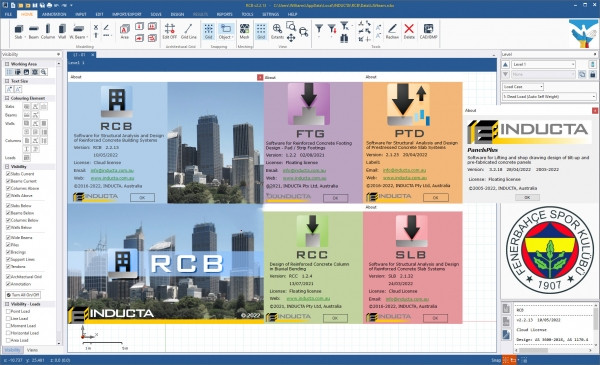
Task: Uncheck the Bracings checkbox
Action: click(8, 252)
